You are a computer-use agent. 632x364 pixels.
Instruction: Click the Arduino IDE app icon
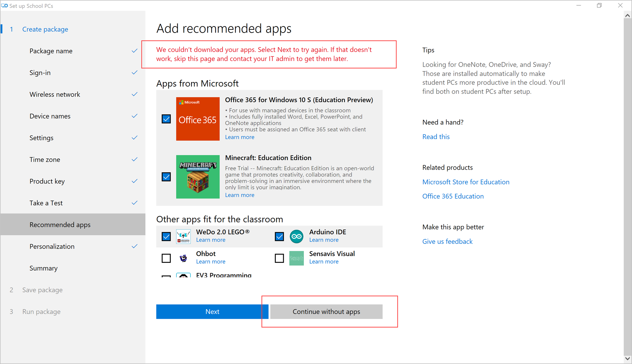[296, 236]
